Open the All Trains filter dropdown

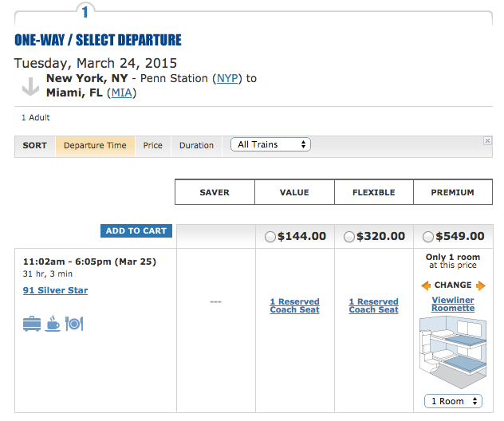click(x=270, y=144)
